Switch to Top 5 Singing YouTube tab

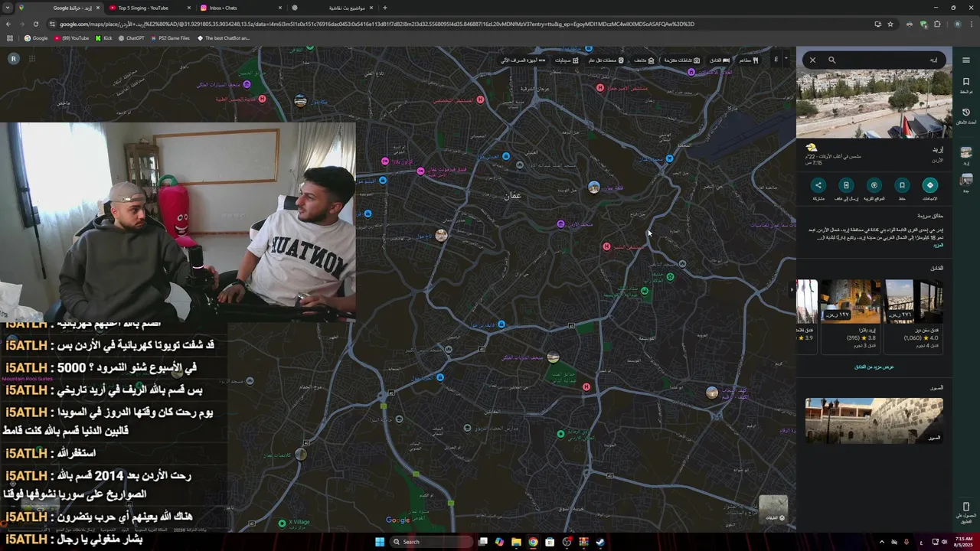[150, 8]
